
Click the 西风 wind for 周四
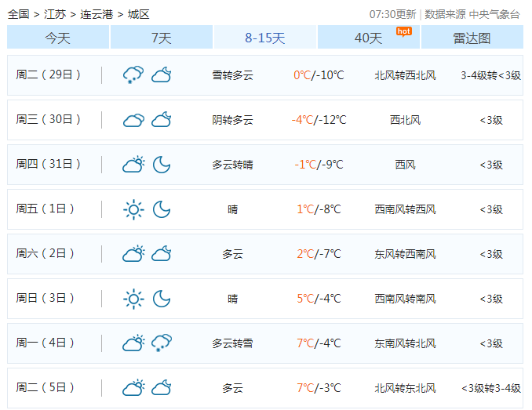tap(405, 165)
